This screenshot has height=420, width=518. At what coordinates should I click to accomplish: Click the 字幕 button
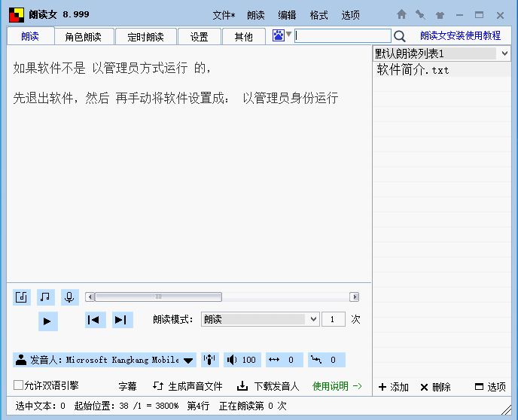tap(127, 386)
